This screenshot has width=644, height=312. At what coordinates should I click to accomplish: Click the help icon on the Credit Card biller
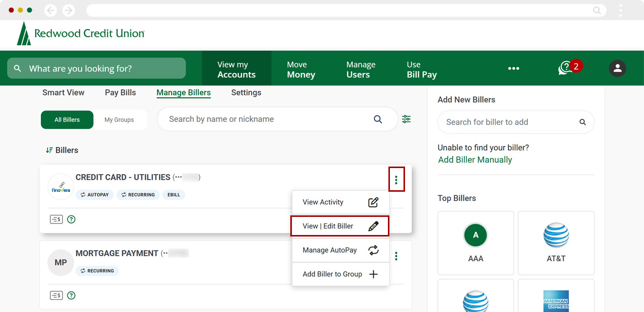[71, 219]
